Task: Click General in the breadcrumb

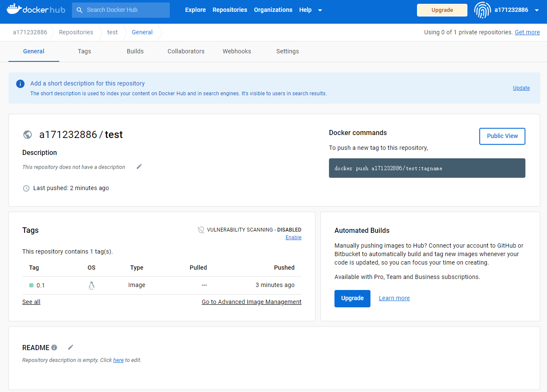Action: (x=142, y=32)
